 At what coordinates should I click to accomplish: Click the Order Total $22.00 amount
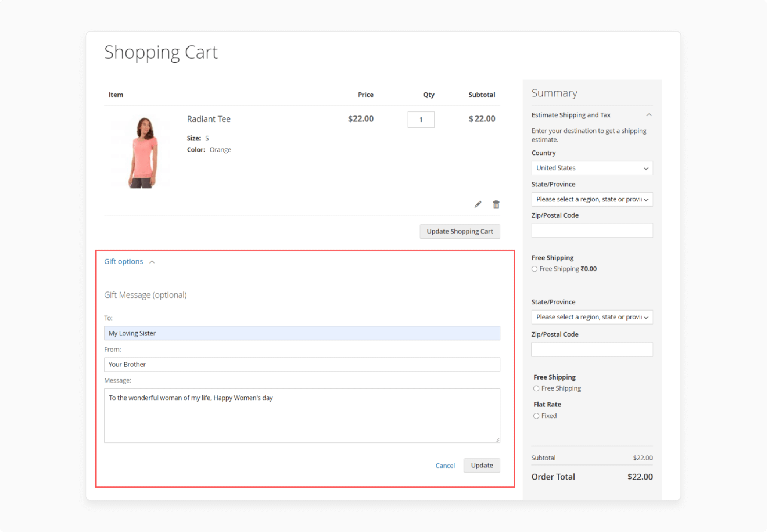[640, 477]
